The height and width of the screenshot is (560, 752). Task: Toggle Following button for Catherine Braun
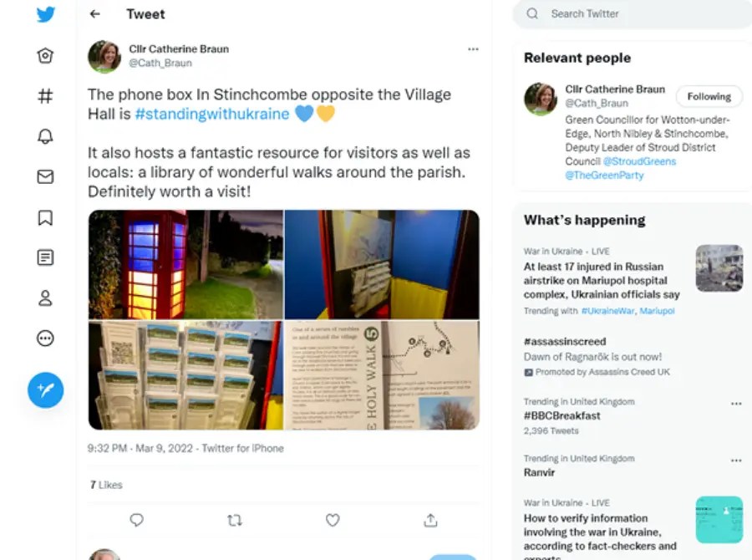(x=709, y=96)
